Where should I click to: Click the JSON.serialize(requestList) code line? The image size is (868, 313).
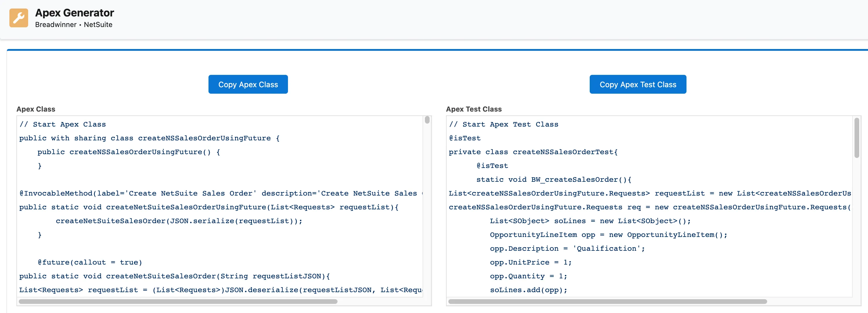click(179, 221)
